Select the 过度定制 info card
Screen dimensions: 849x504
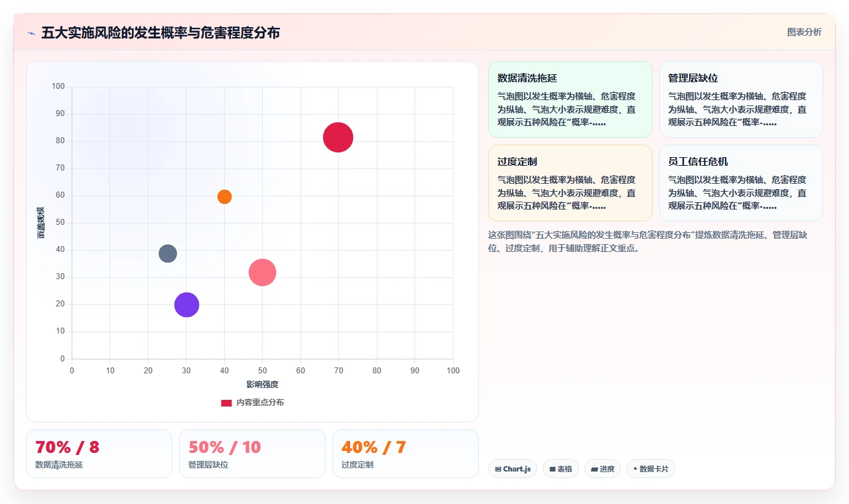(x=570, y=183)
